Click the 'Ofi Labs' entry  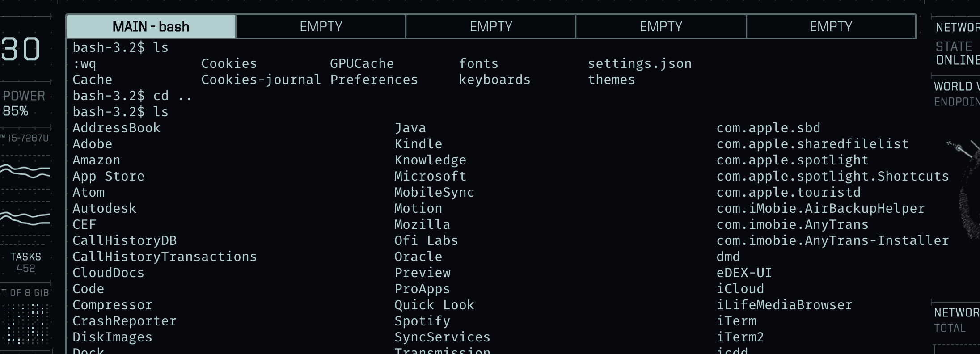click(x=427, y=240)
